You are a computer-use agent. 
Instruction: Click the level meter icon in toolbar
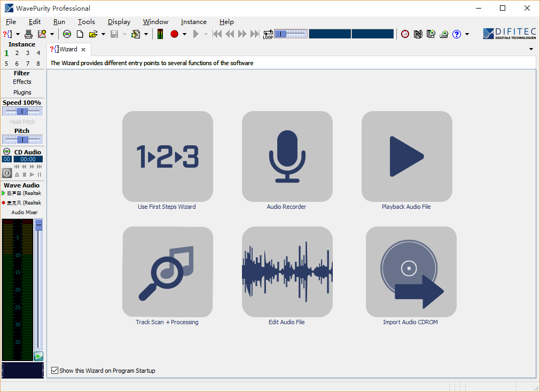coord(160,34)
